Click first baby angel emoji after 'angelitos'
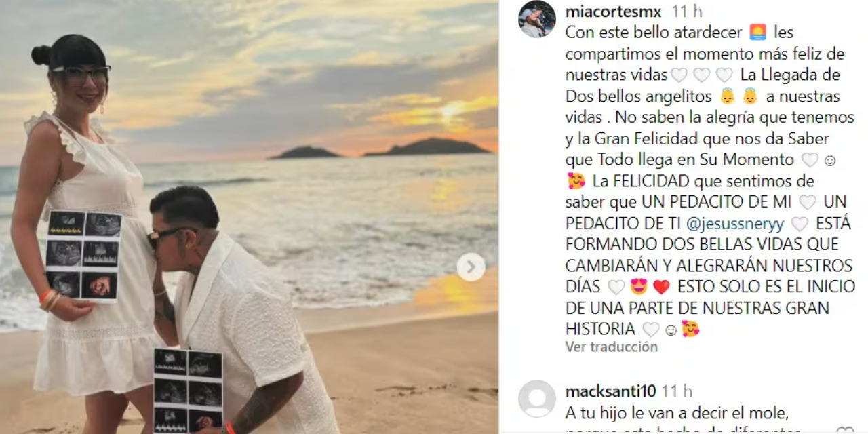868x434 pixels. [727, 96]
